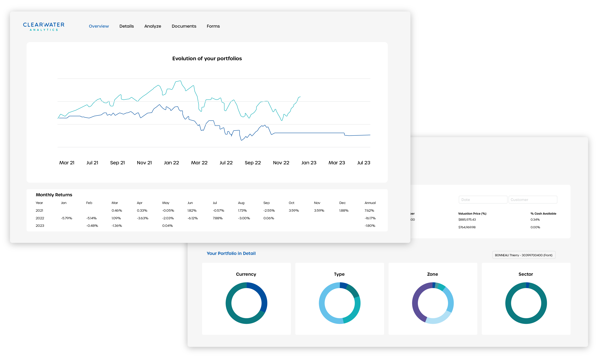Click the Type allocation donut chart
The height and width of the screenshot is (364, 602).
[339, 303]
